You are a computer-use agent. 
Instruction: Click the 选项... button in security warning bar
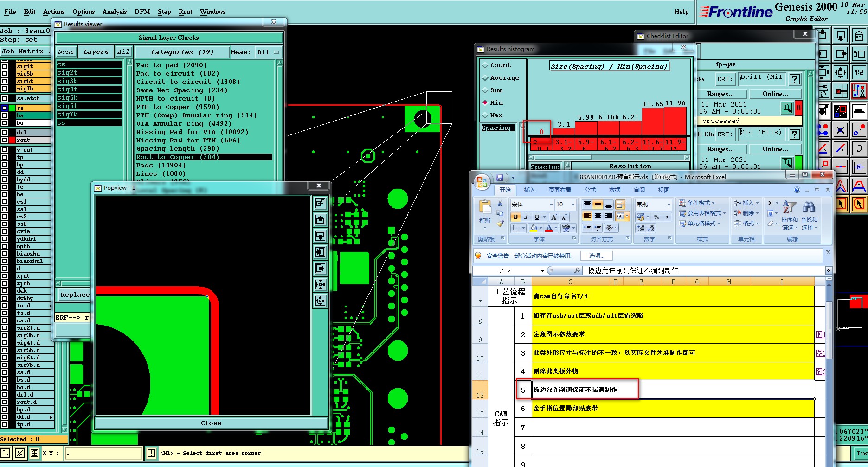pos(597,256)
